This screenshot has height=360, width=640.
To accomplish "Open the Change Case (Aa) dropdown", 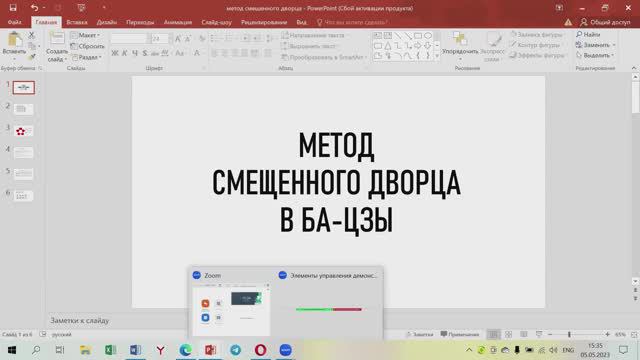I will click(x=180, y=53).
